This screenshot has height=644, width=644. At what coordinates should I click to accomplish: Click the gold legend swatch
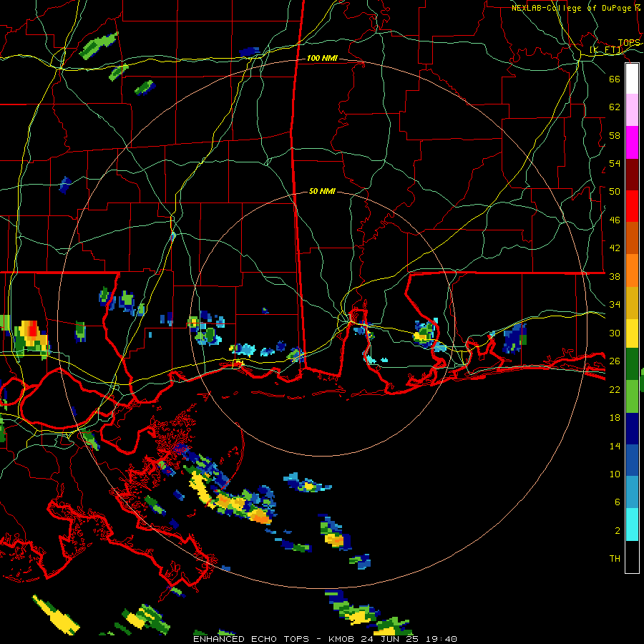[x=632, y=303]
